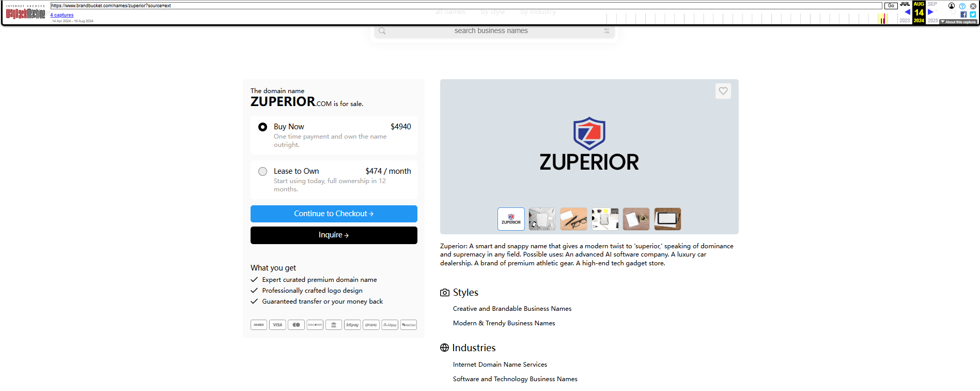This screenshot has width=980, height=391.
Task: Share this capture on Twitter
Action: tap(973, 14)
